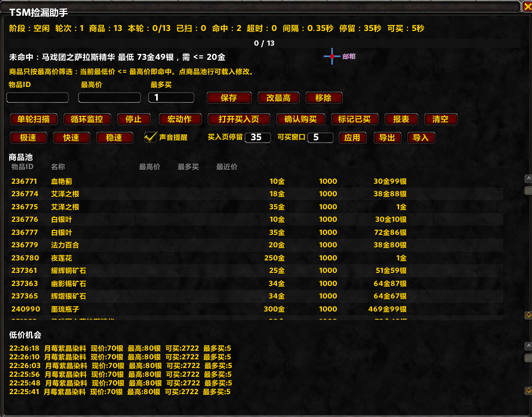Start 循环监控 loop monitoring
The image size is (532, 417).
pyautogui.click(x=87, y=119)
